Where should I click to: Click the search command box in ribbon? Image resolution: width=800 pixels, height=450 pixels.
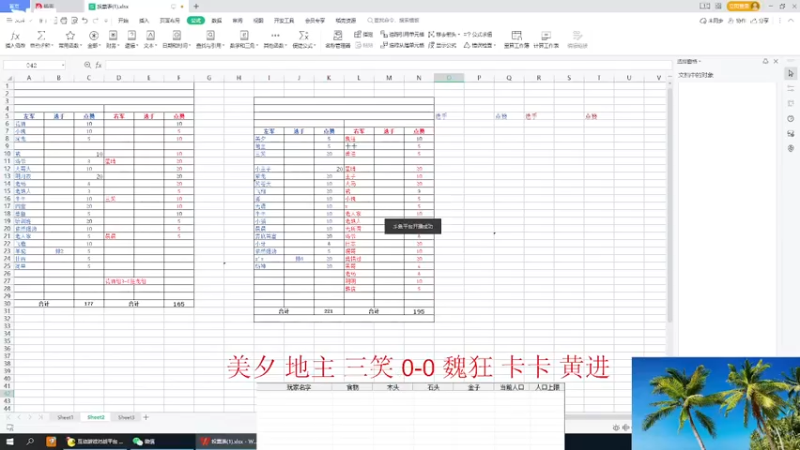(393, 20)
